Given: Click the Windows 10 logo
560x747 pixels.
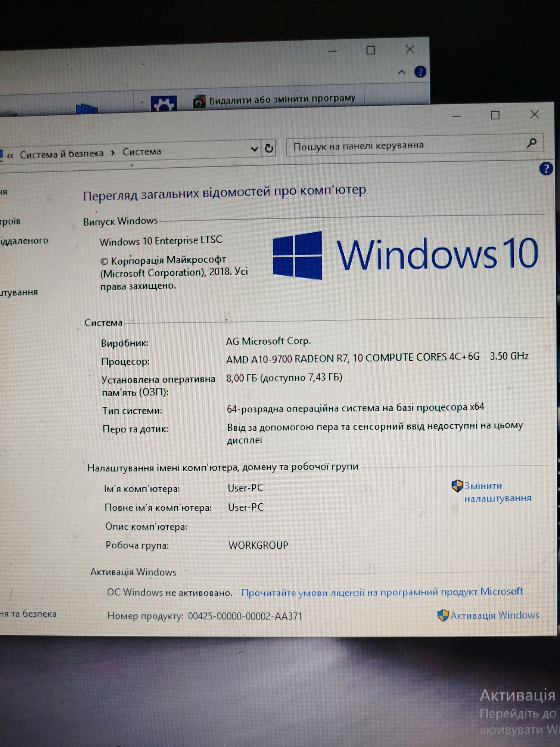Looking at the screenshot, I should coord(405,255).
